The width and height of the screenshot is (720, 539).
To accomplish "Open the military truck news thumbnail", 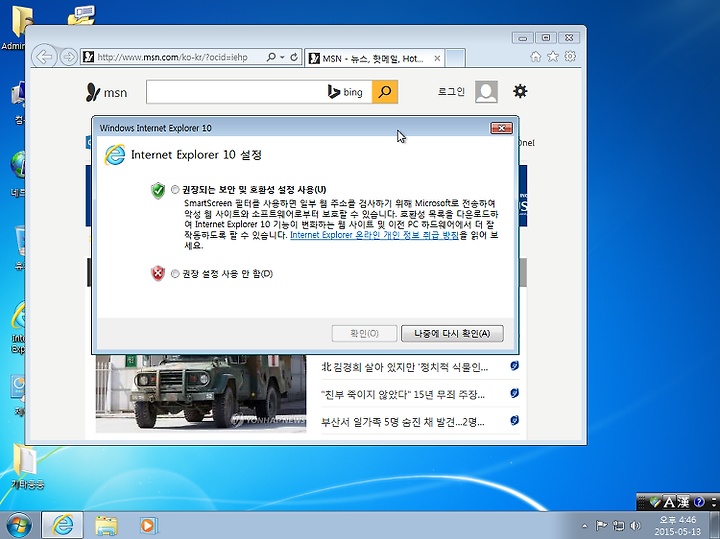I will (x=201, y=393).
